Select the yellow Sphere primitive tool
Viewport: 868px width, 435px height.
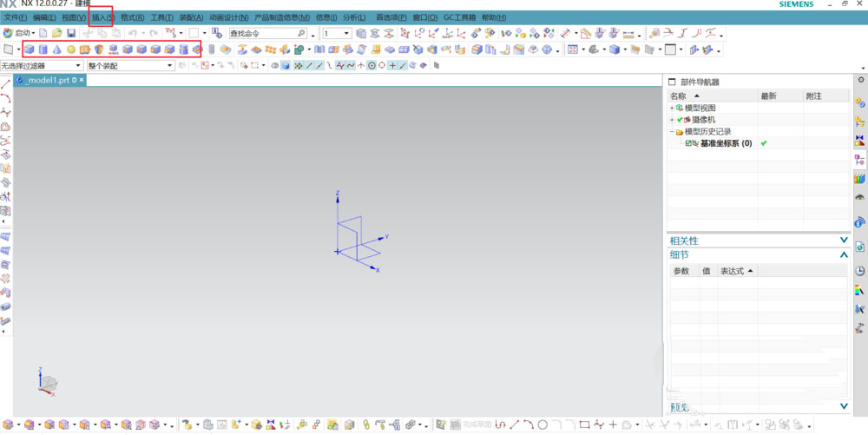click(x=71, y=49)
